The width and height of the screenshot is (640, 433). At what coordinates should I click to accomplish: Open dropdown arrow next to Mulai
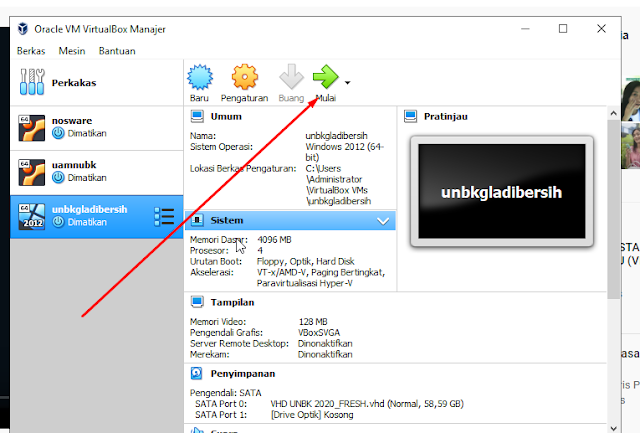pos(347,83)
